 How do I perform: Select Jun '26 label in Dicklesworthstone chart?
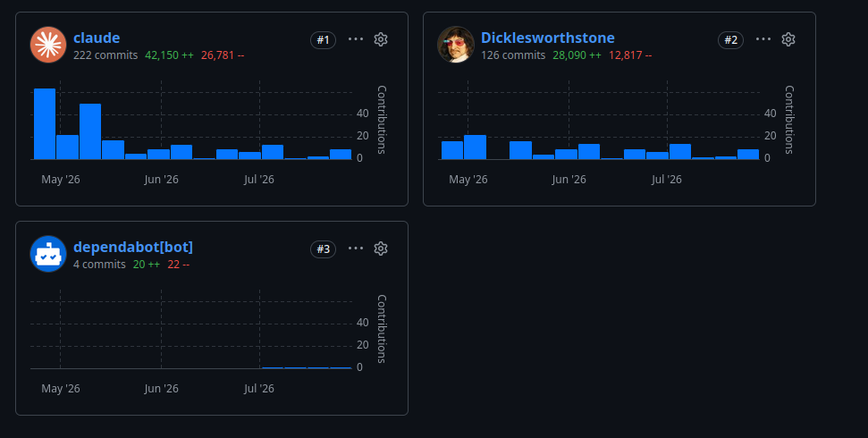coord(569,180)
